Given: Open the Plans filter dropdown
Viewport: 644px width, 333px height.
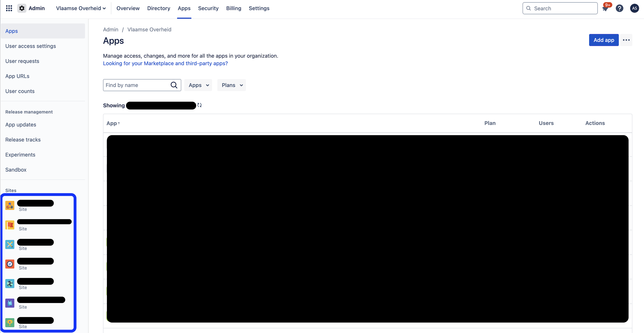Looking at the screenshot, I should click(x=232, y=85).
